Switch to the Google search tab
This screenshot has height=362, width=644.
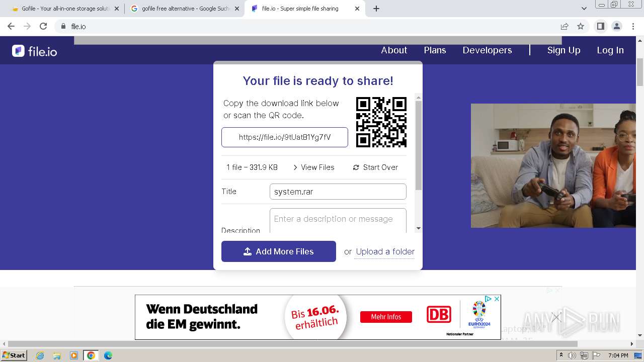(x=184, y=9)
